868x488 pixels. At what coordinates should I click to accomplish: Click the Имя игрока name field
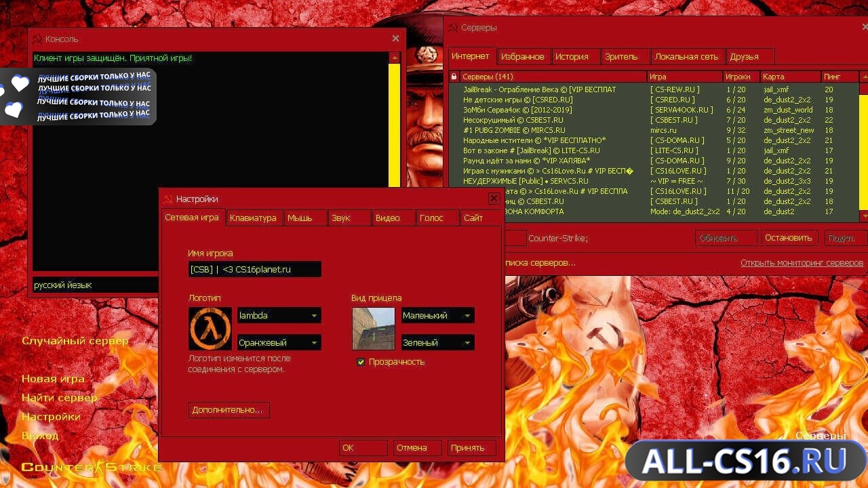[x=254, y=269]
